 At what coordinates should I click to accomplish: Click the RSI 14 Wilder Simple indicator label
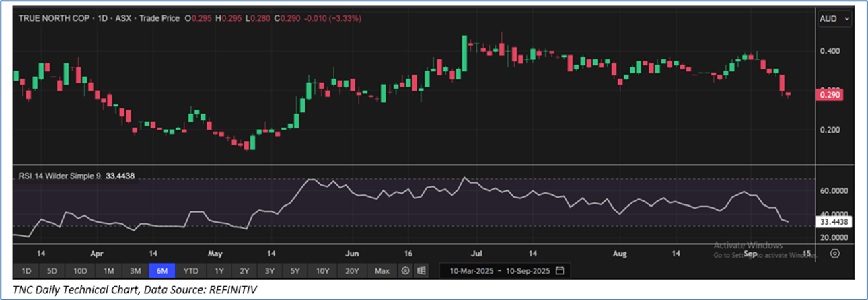(59, 176)
